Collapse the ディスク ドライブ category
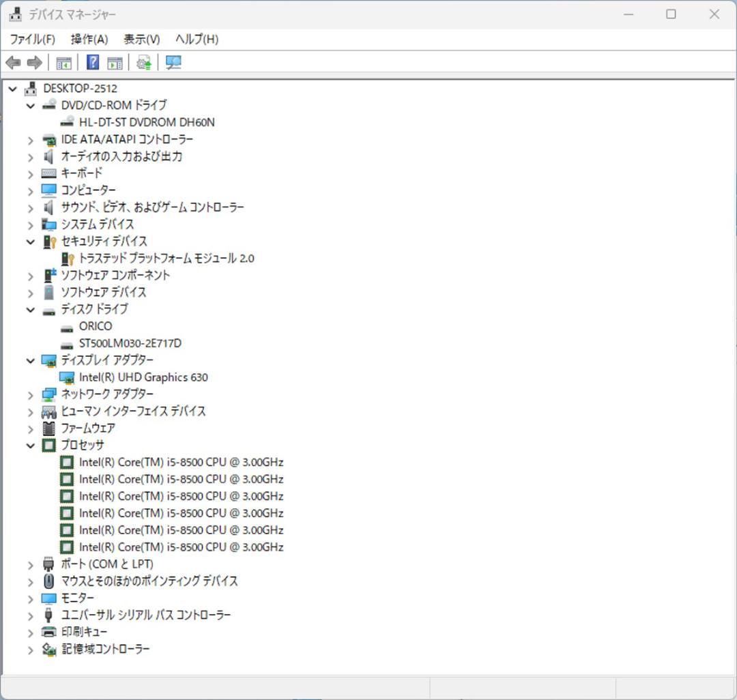Image resolution: width=737 pixels, height=700 pixels. (x=30, y=309)
